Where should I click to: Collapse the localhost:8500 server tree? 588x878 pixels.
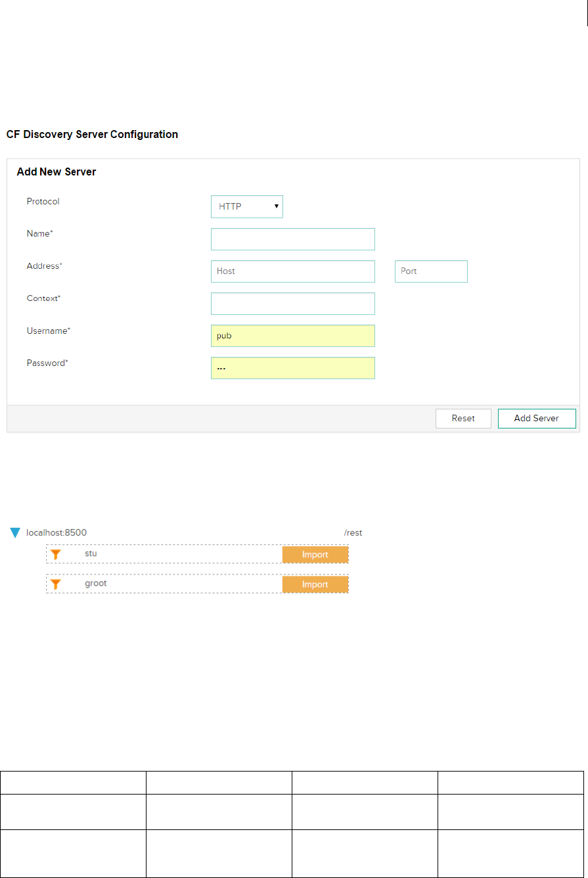[16, 533]
